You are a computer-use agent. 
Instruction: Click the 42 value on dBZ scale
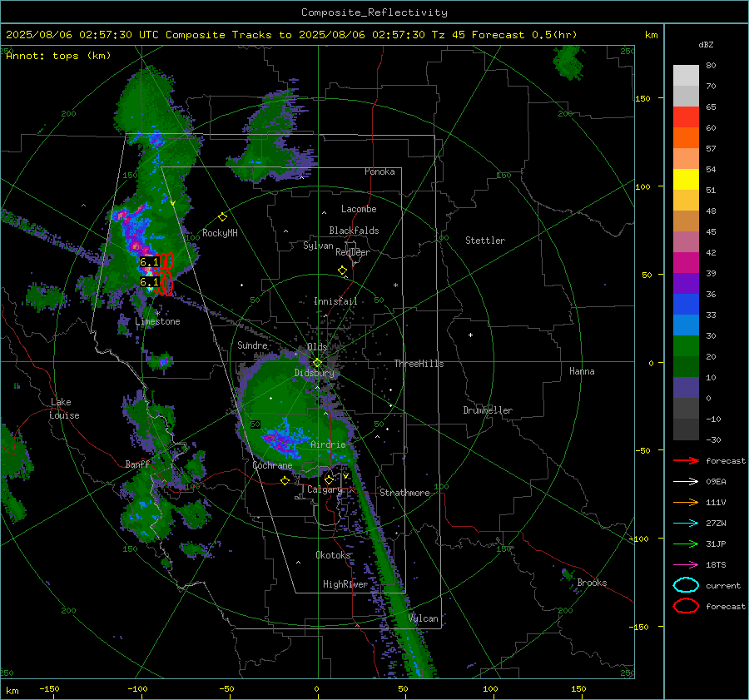[x=711, y=253]
